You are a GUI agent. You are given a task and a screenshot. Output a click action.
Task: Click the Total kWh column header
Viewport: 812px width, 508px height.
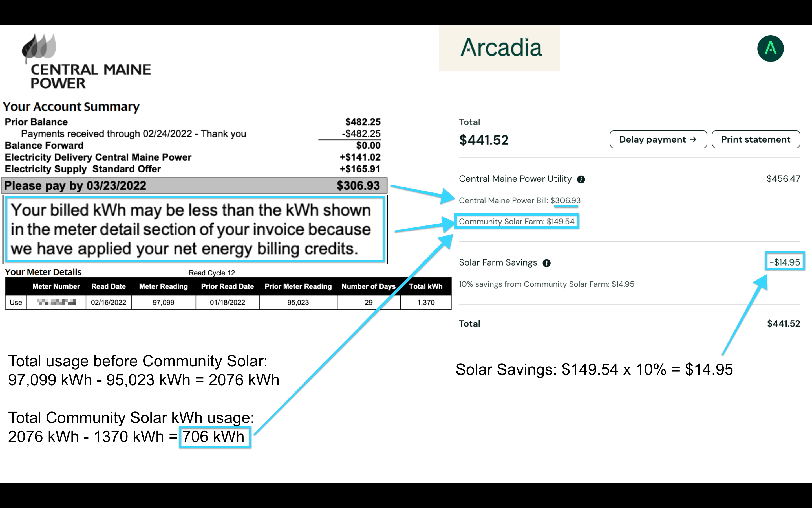coord(425,286)
